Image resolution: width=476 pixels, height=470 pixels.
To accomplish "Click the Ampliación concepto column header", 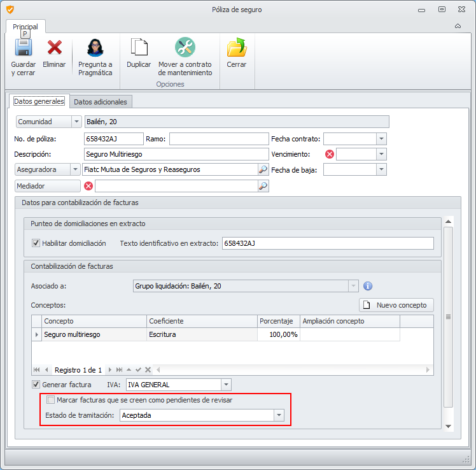I will pyautogui.click(x=350, y=321).
